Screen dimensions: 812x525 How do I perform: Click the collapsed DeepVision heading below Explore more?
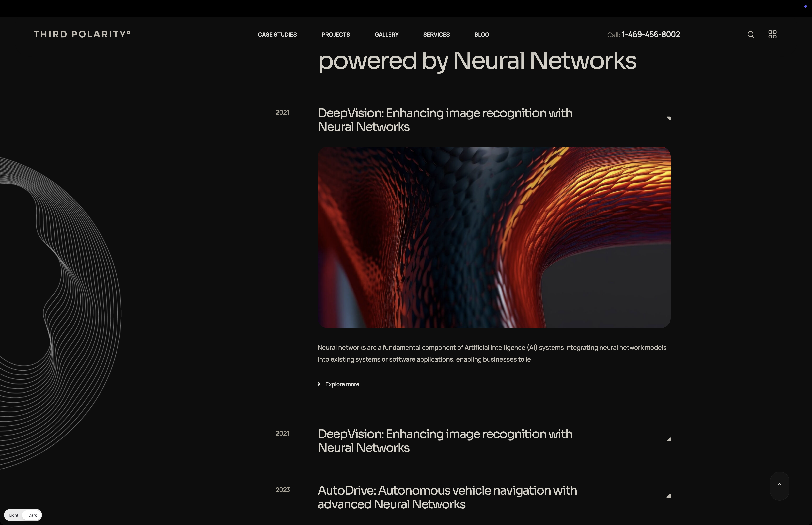(445, 440)
